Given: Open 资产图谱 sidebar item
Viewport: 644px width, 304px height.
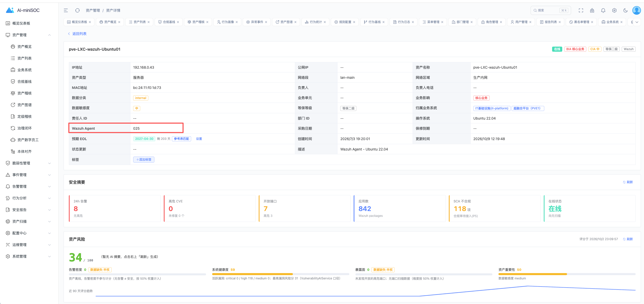Looking at the screenshot, I should [x=25, y=105].
